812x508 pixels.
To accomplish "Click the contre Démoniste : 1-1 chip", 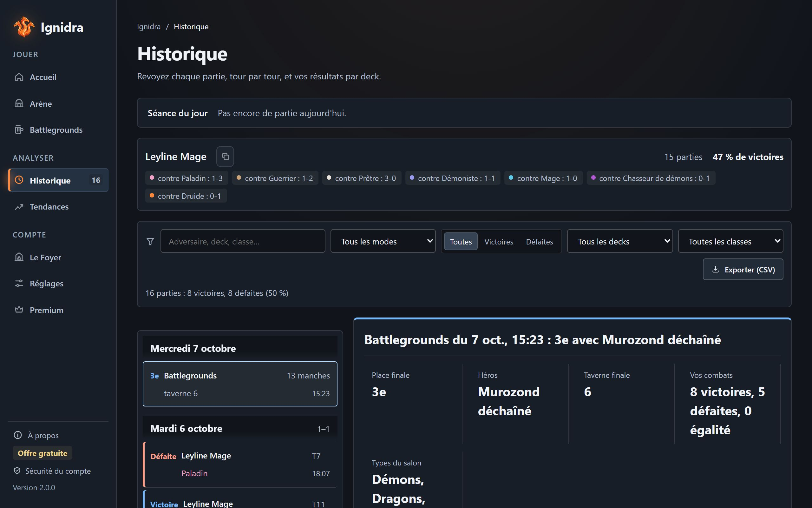I will coord(453,178).
